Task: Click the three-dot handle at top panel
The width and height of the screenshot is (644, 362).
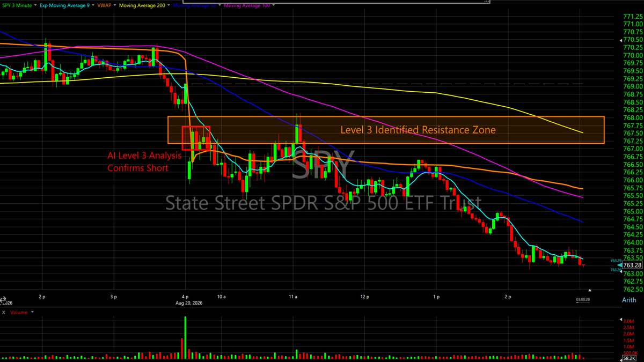Action: tap(487, 2)
